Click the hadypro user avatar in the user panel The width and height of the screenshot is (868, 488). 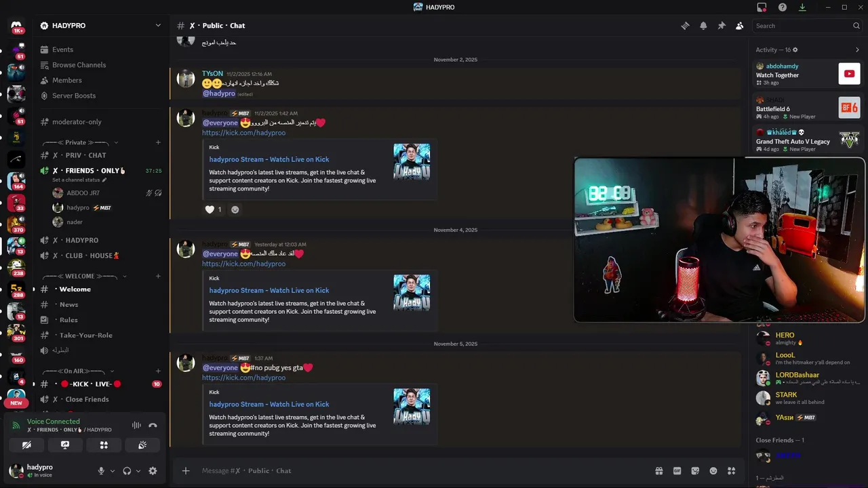point(16,470)
